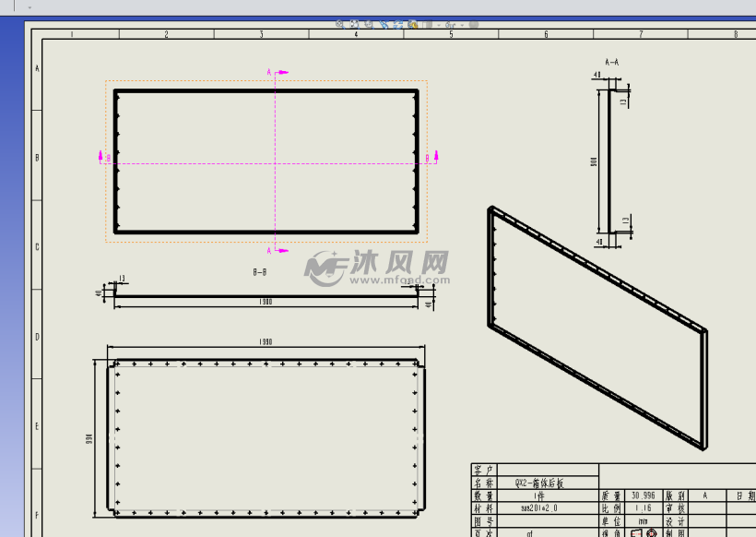Select the A-A section view label
Image resolution: width=756 pixels, height=537 pixels.
click(x=611, y=62)
